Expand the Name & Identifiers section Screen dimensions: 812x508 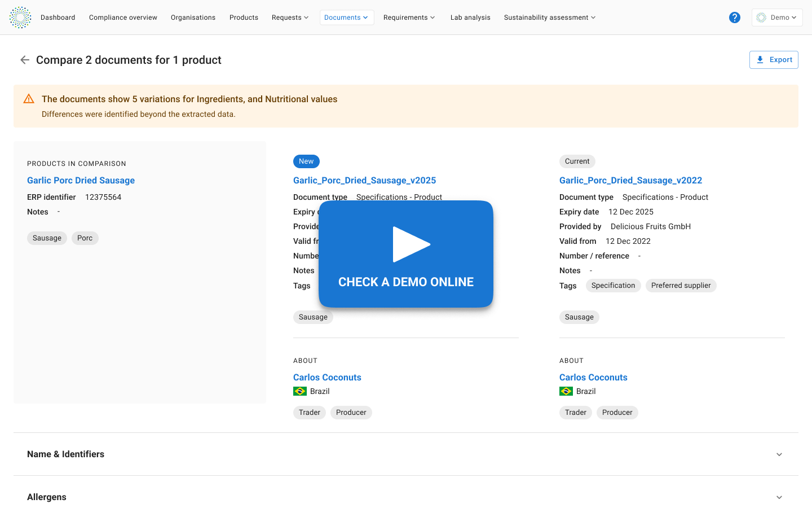pyautogui.click(x=406, y=454)
